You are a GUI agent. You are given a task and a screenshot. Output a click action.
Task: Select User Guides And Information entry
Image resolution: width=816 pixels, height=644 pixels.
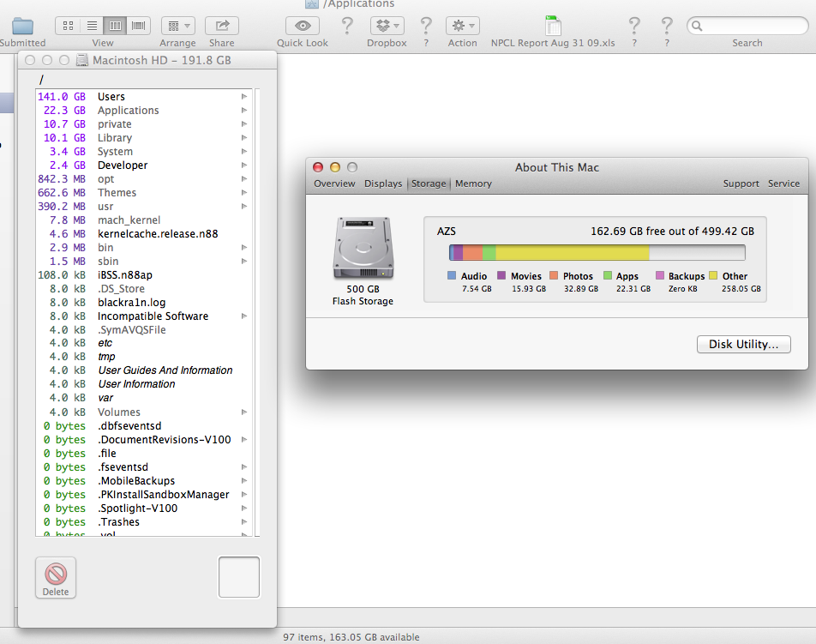click(x=144, y=370)
